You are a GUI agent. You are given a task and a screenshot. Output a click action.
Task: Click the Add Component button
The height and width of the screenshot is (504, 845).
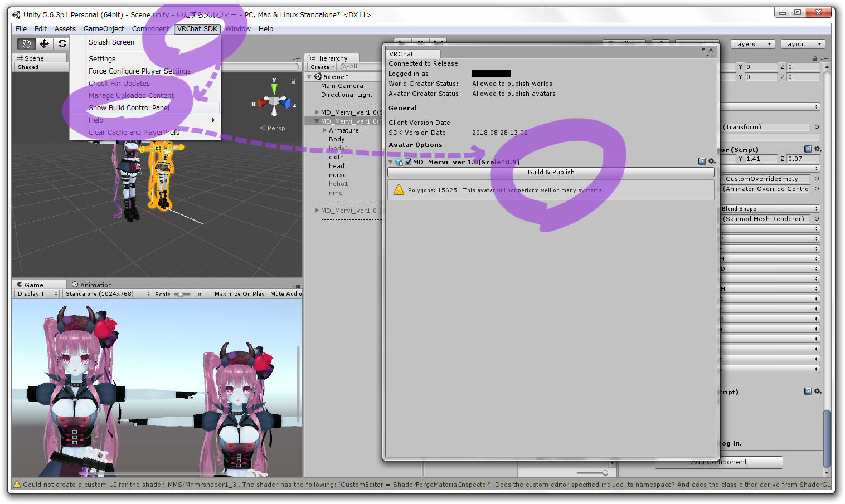click(x=719, y=462)
